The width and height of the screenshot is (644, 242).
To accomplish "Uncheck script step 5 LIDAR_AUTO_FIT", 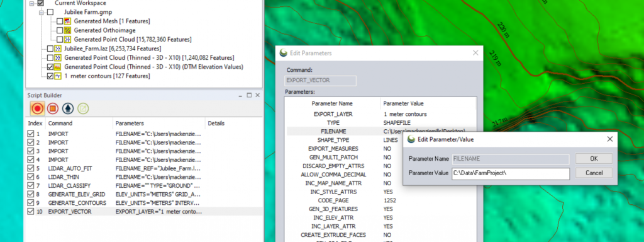I will (x=30, y=168).
